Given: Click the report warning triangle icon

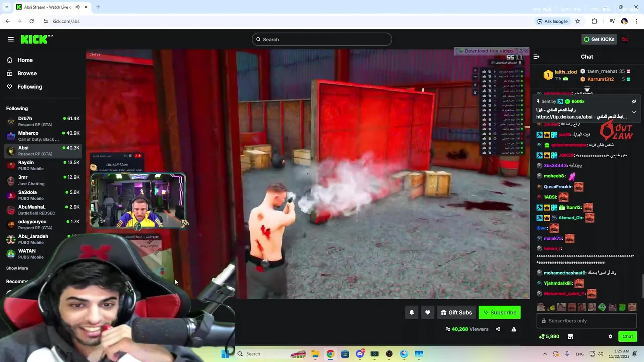Looking at the screenshot, I should 514,329.
